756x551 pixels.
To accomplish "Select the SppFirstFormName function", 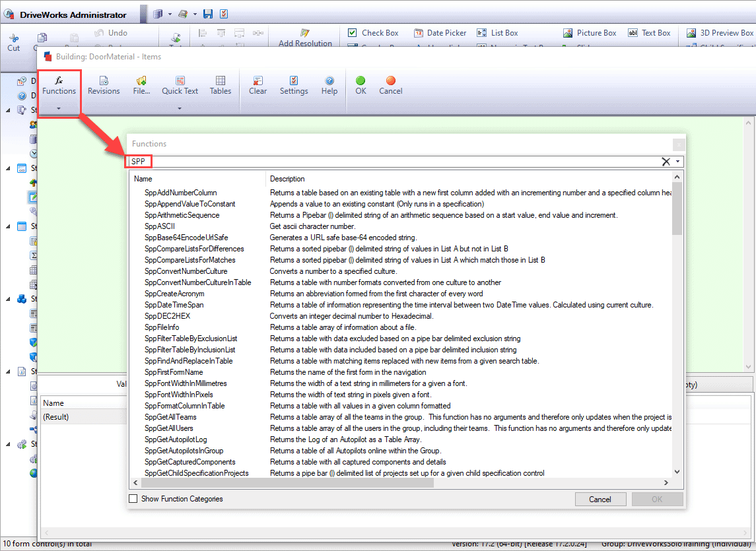I will (174, 372).
